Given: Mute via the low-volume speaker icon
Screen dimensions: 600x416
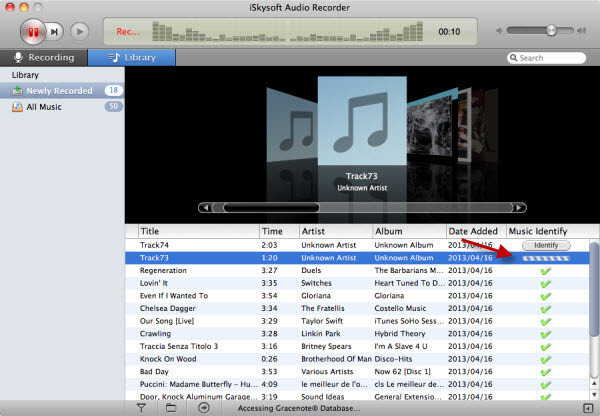Looking at the screenshot, I should 499,31.
